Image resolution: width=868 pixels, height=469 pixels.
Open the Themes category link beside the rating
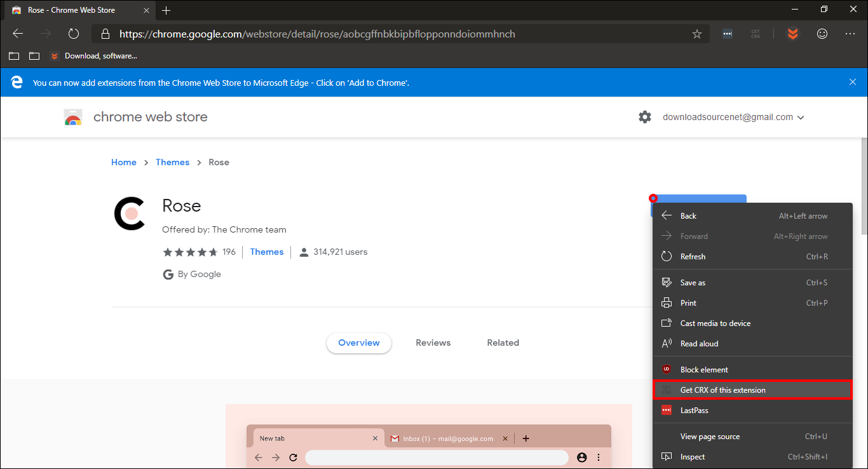click(267, 252)
